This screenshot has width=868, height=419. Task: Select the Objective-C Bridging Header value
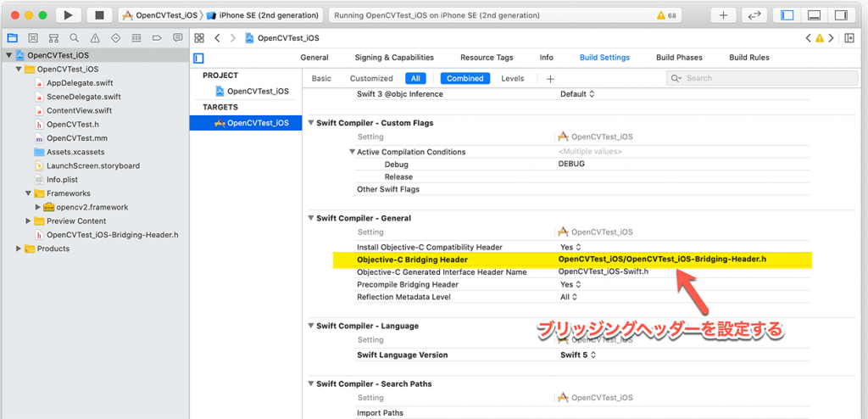pos(662,260)
